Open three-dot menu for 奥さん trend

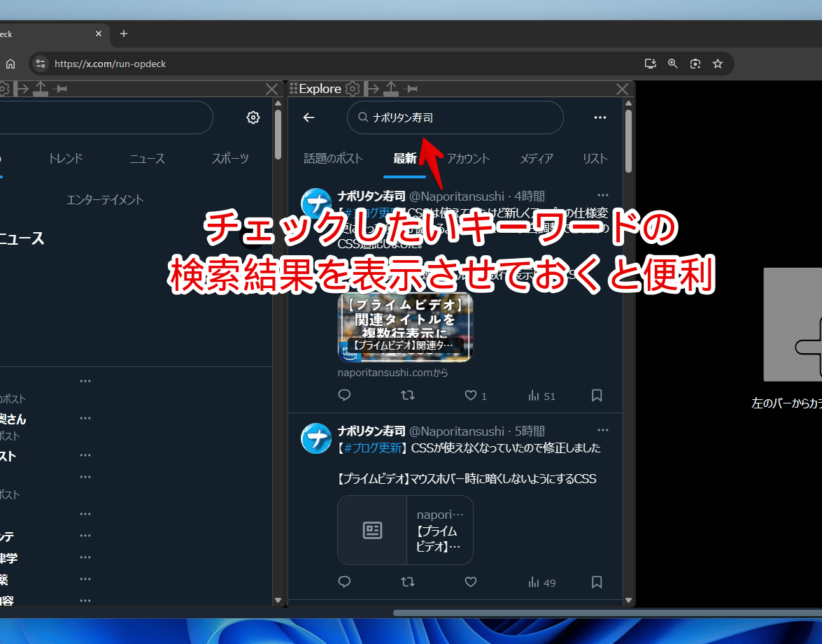click(x=85, y=418)
